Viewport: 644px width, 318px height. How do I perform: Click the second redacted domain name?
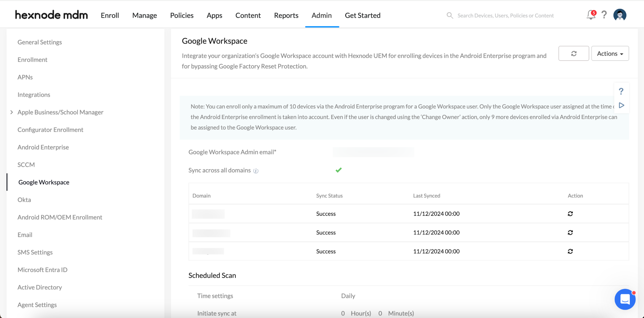click(x=211, y=233)
